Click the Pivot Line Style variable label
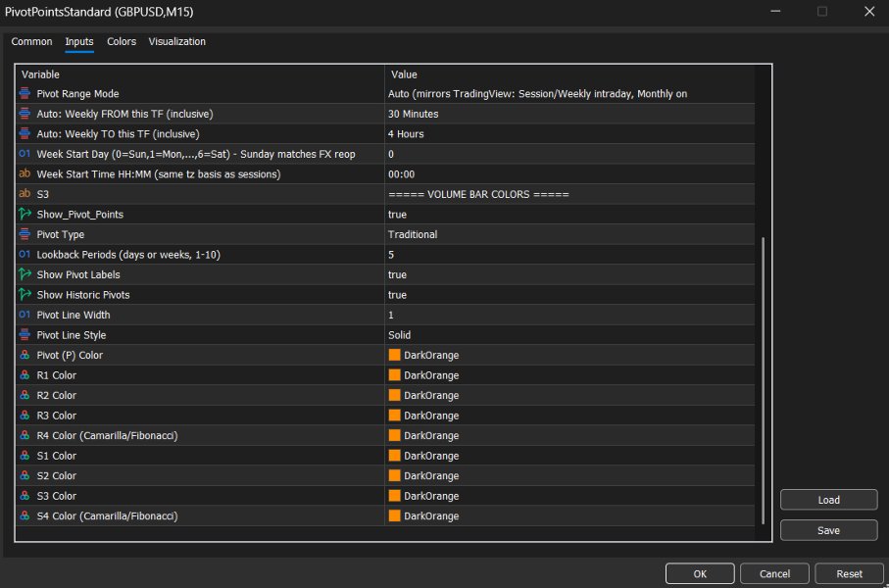Screen dimensions: 889x588 tap(72, 335)
